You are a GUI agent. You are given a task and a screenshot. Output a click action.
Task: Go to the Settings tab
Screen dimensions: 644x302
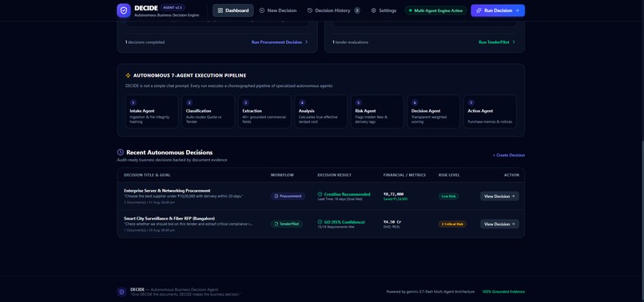click(384, 10)
